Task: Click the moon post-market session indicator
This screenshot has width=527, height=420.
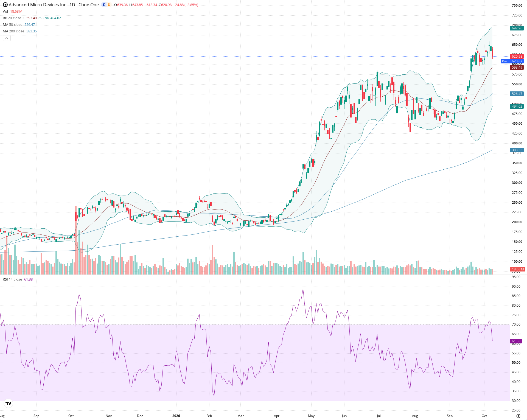Action: point(104,5)
